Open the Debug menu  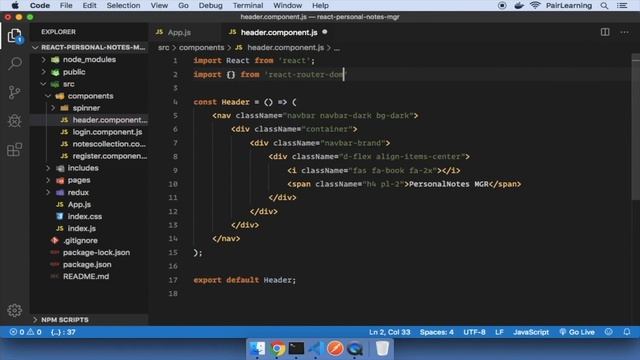coord(211,6)
